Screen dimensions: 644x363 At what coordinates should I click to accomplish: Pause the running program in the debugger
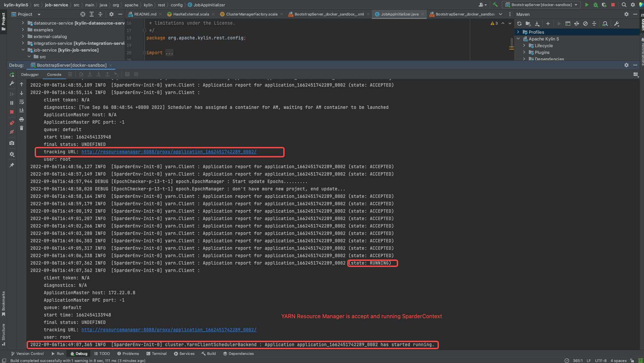[x=12, y=103]
